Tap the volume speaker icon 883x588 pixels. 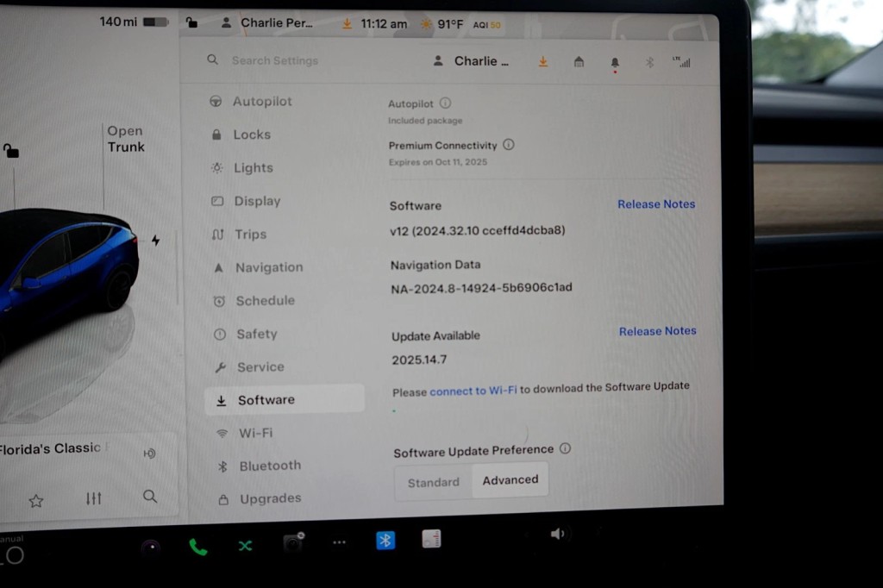[557, 534]
